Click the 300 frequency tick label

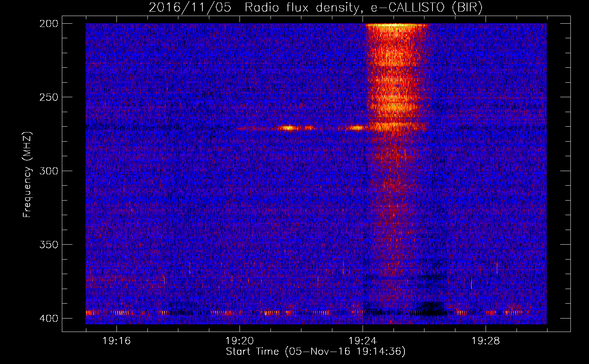tap(48, 171)
